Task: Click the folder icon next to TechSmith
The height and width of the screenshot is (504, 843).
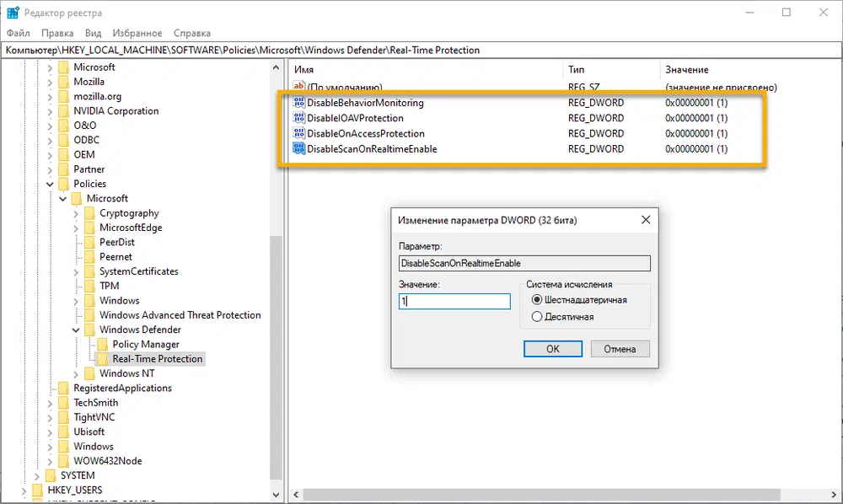Action: [x=65, y=402]
